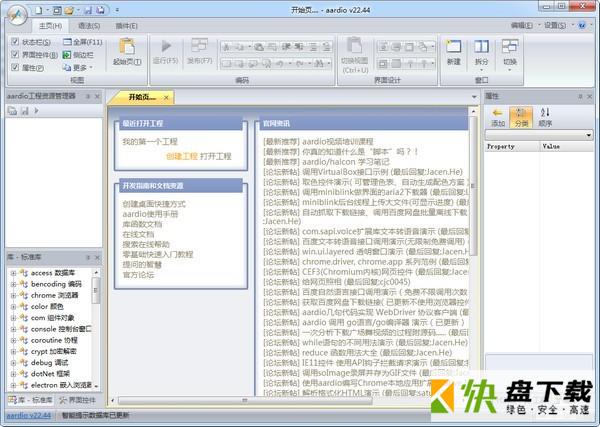Open the 起始页(T) start page button
The width and height of the screenshot is (600, 427).
coord(127,52)
